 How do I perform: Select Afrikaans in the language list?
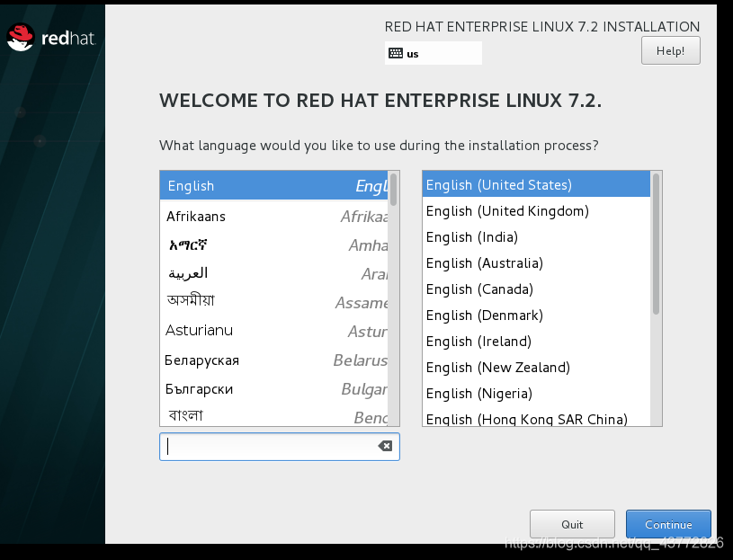click(x=274, y=217)
